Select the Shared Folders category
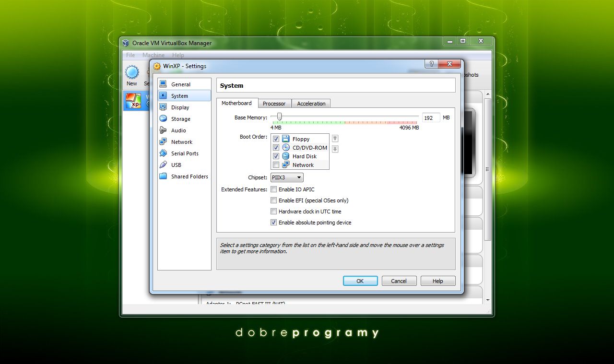This screenshot has height=364, width=614. coord(184,176)
